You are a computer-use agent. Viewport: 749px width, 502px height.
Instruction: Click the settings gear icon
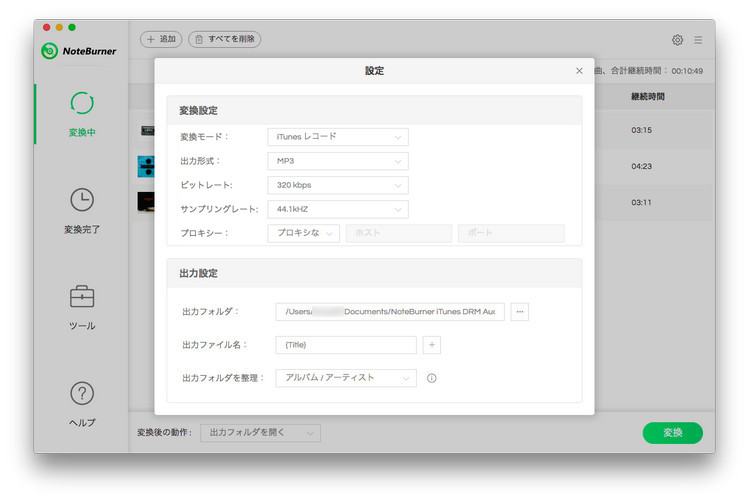click(x=677, y=40)
